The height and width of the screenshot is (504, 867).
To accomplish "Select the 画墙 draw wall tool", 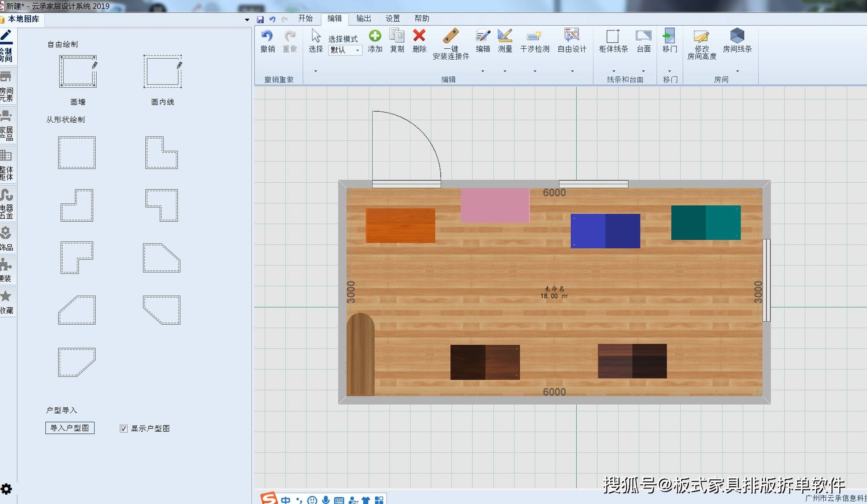I will click(78, 71).
